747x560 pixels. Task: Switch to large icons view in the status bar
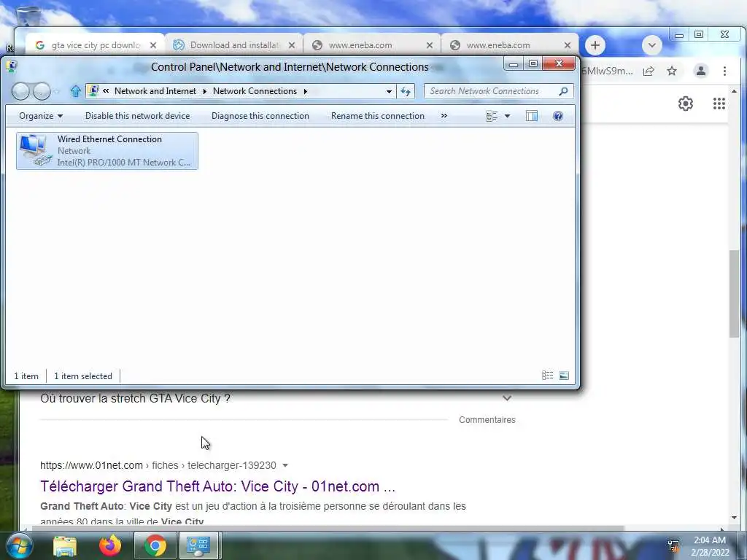tap(564, 376)
